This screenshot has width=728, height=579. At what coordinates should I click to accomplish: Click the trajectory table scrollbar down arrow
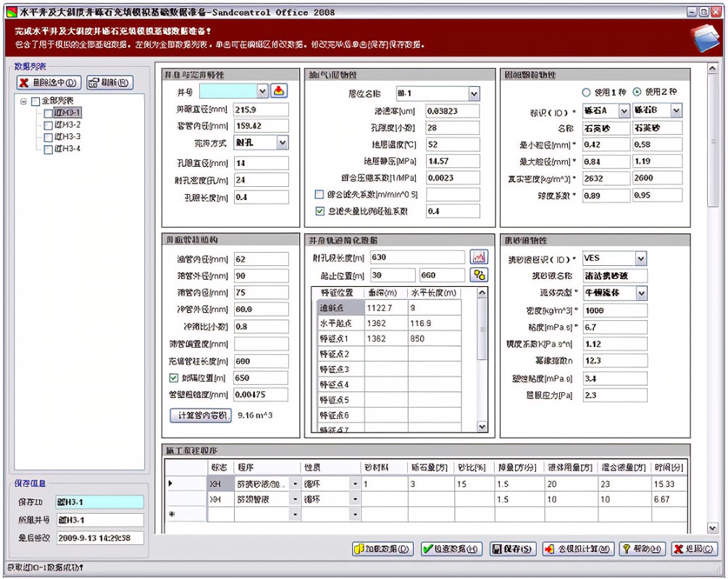click(x=482, y=427)
